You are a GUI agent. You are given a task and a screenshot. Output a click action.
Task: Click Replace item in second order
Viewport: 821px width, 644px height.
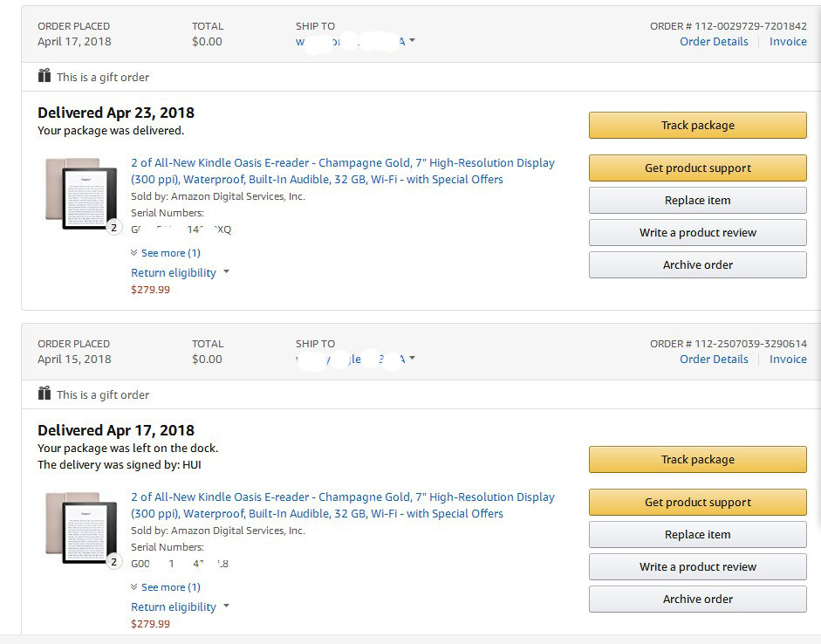click(697, 534)
